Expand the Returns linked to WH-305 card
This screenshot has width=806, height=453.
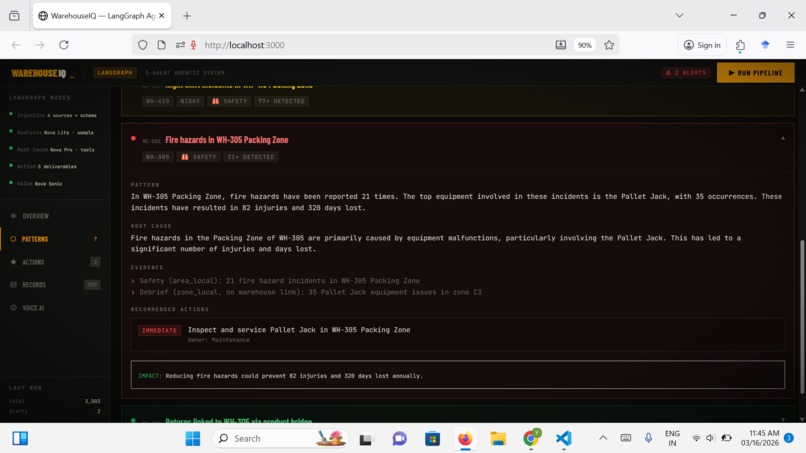[783, 420]
